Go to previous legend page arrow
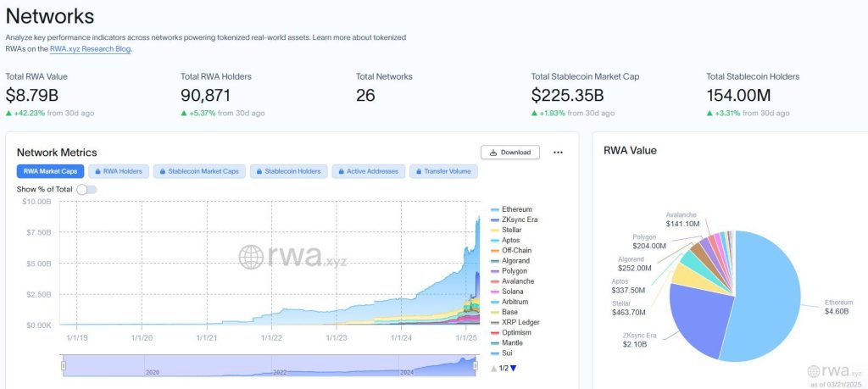 pos(494,368)
